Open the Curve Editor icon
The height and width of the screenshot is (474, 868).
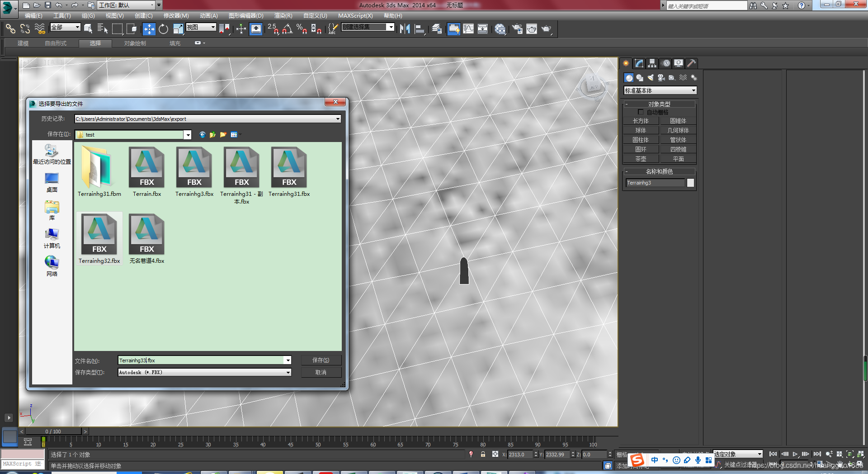click(x=468, y=29)
